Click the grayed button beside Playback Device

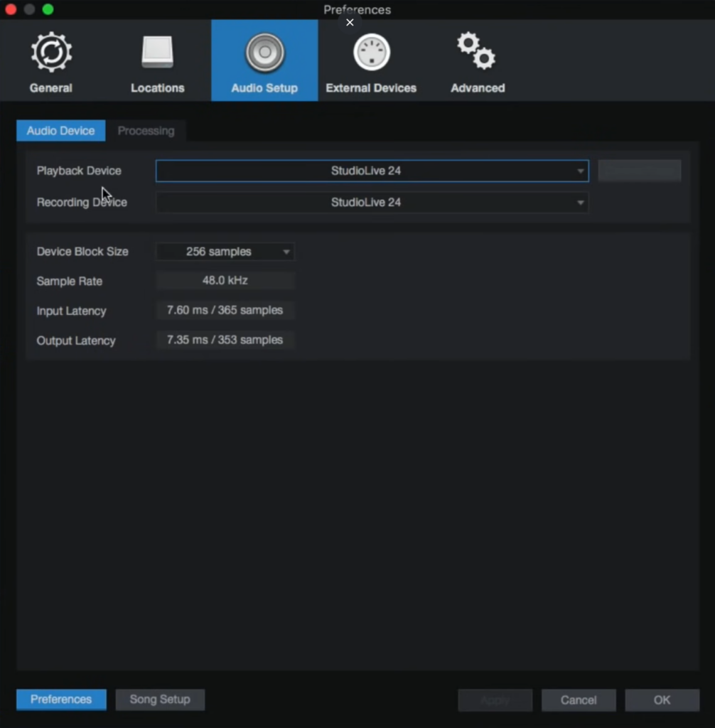tap(640, 171)
